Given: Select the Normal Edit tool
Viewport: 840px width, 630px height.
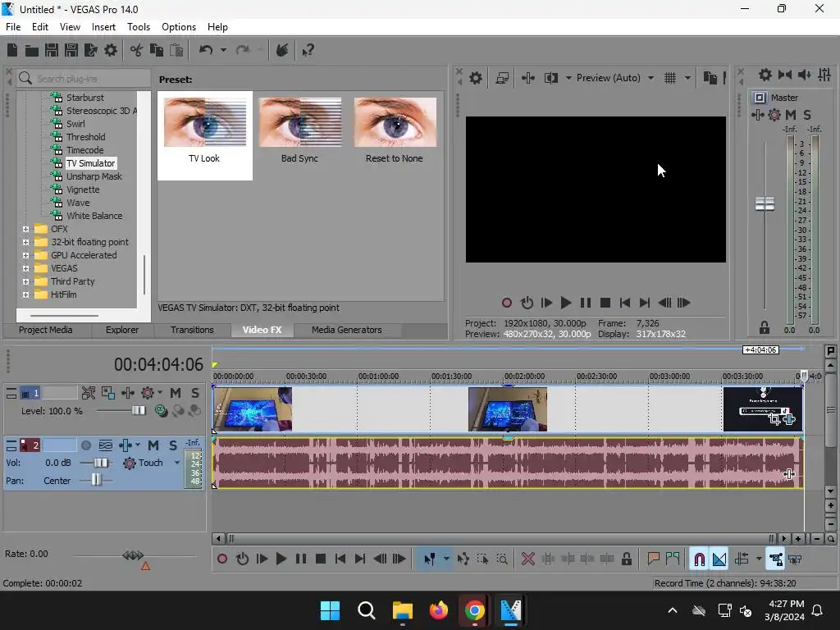Looking at the screenshot, I should coord(430,559).
